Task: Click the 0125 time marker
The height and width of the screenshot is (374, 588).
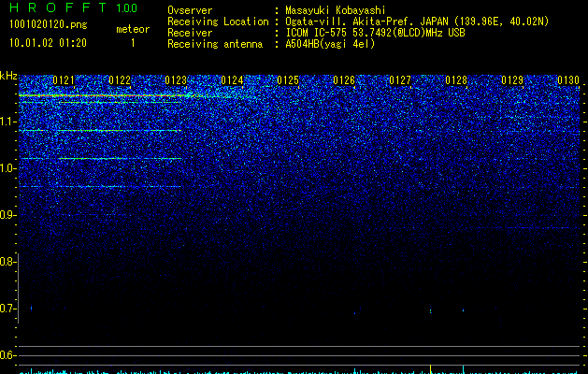Action: 288,80
